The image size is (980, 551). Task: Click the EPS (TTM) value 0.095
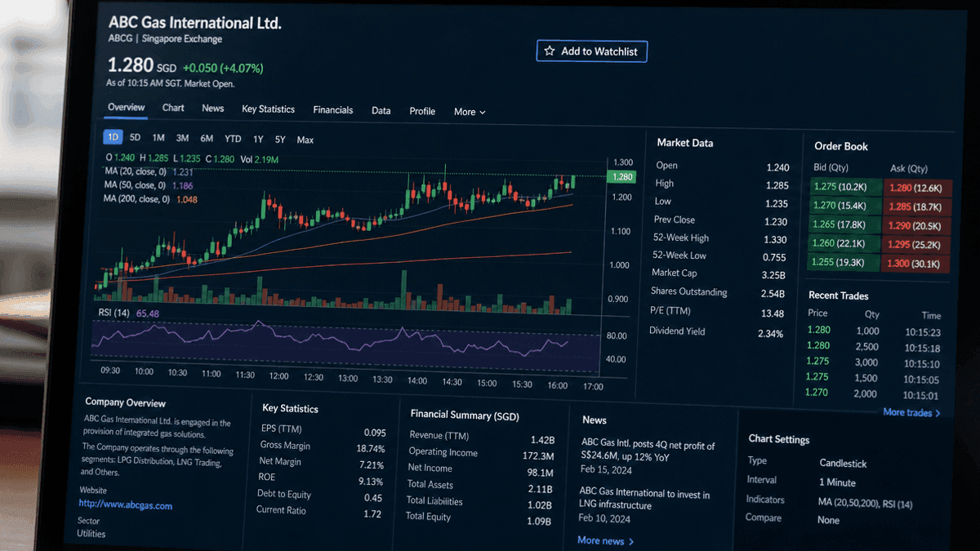[375, 433]
